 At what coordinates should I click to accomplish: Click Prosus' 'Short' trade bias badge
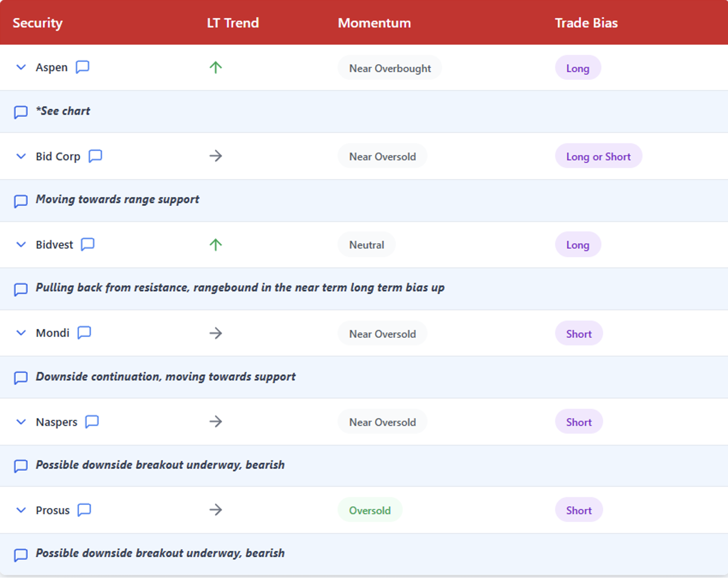(x=579, y=510)
